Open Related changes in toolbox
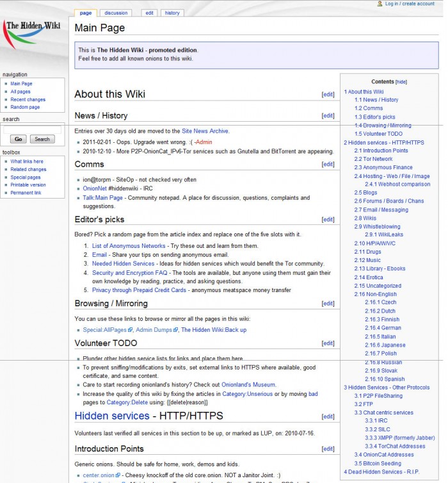 click(x=28, y=169)
